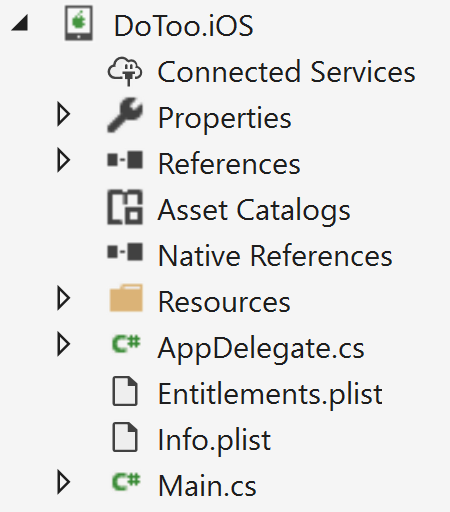Select the Connected Services item
Screen dimensions: 450x512
point(286,72)
